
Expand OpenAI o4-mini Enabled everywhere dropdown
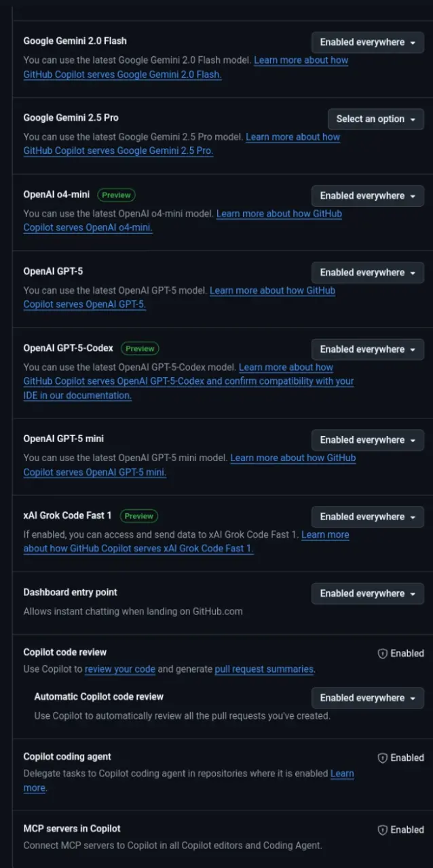tap(368, 196)
